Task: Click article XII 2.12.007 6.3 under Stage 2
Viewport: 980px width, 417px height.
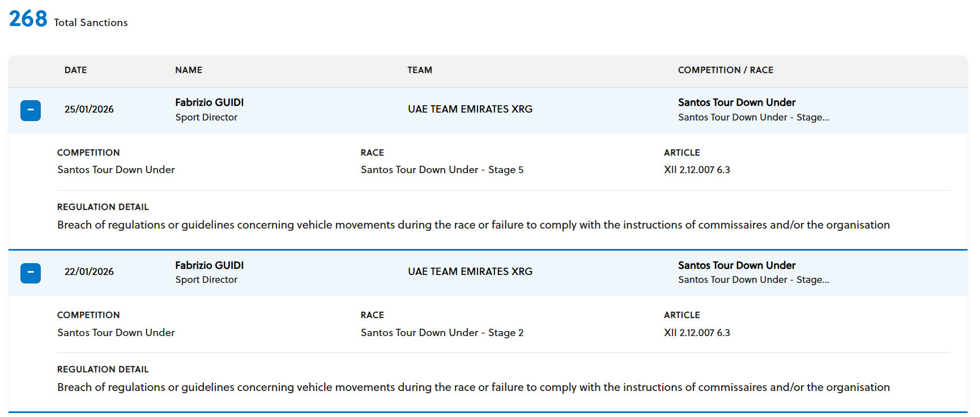Action: pos(697,333)
